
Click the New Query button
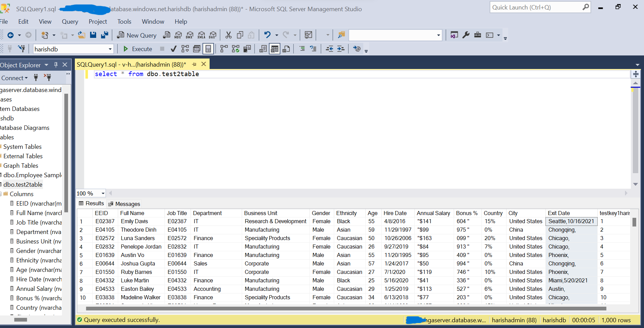point(137,35)
